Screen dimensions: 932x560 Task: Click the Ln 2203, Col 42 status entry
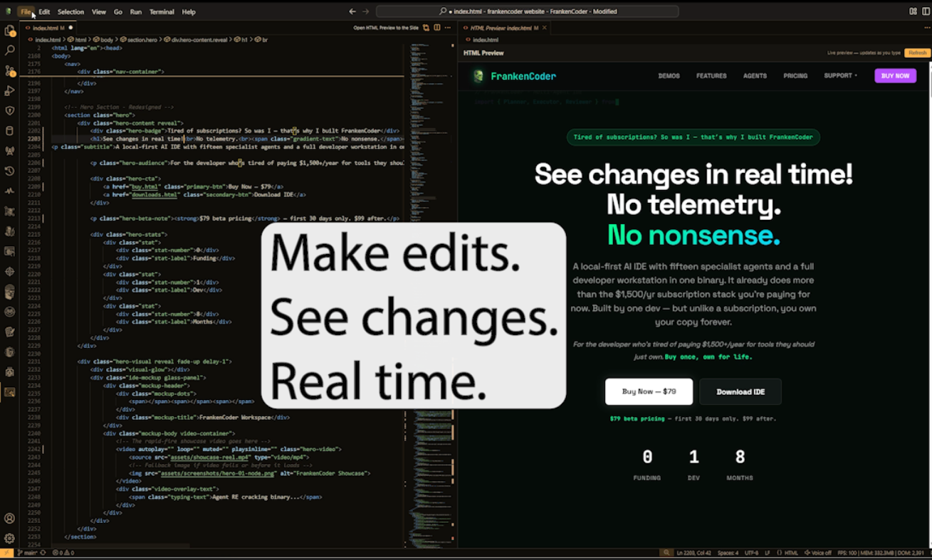point(693,553)
